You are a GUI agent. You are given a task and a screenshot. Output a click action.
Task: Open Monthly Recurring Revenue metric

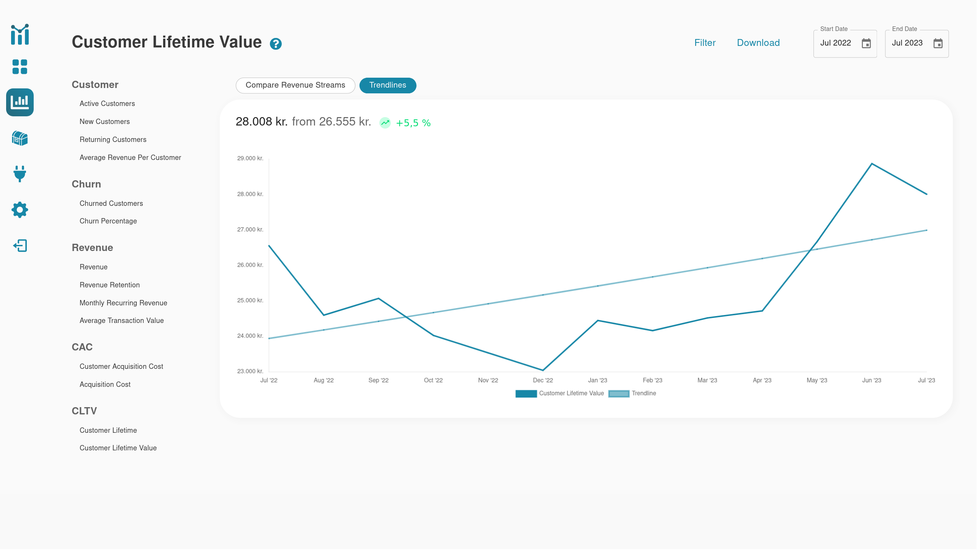point(123,303)
